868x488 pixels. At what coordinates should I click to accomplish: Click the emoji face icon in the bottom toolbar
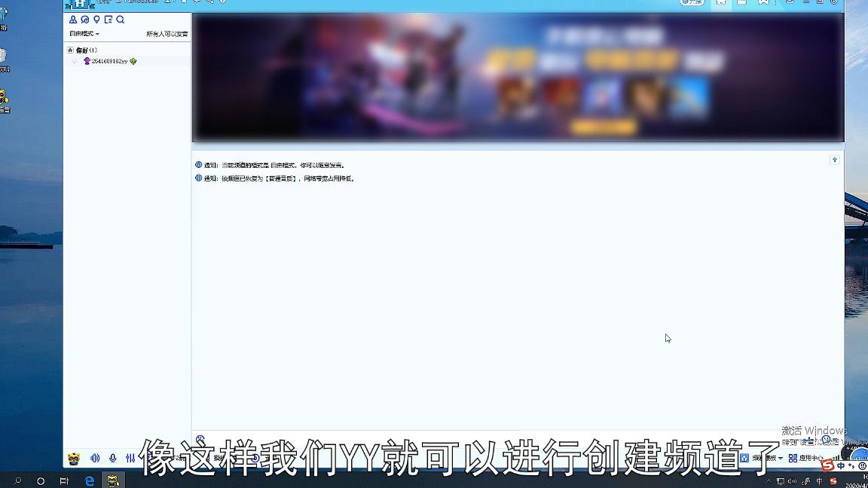coord(74,457)
